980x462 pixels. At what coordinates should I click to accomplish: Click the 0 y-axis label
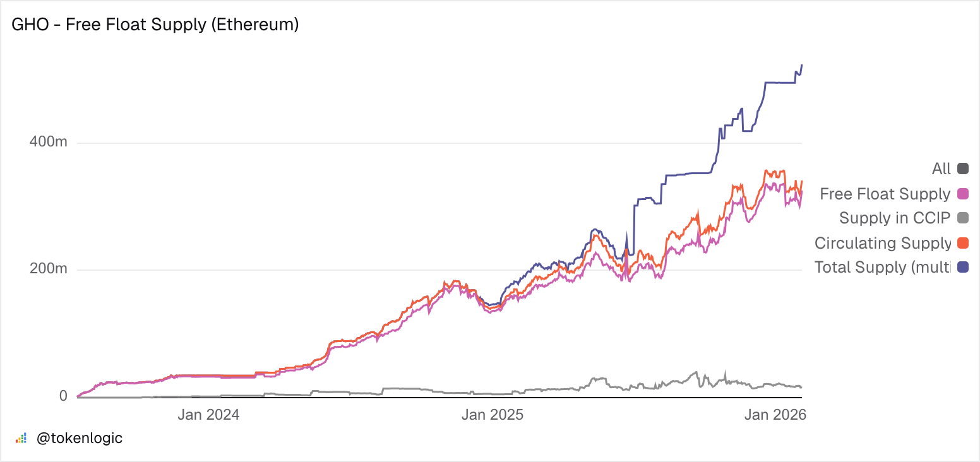click(63, 396)
